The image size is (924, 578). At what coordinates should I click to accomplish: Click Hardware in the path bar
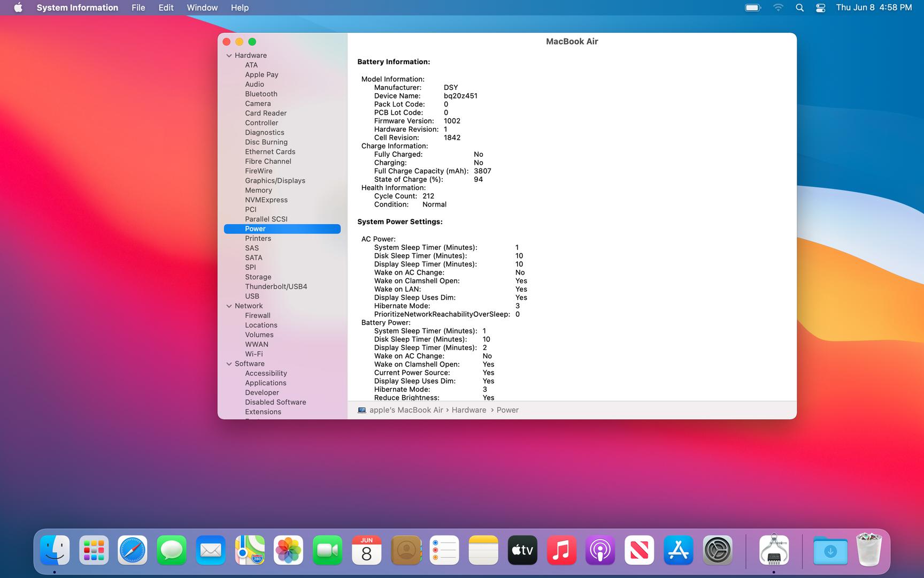tap(469, 410)
